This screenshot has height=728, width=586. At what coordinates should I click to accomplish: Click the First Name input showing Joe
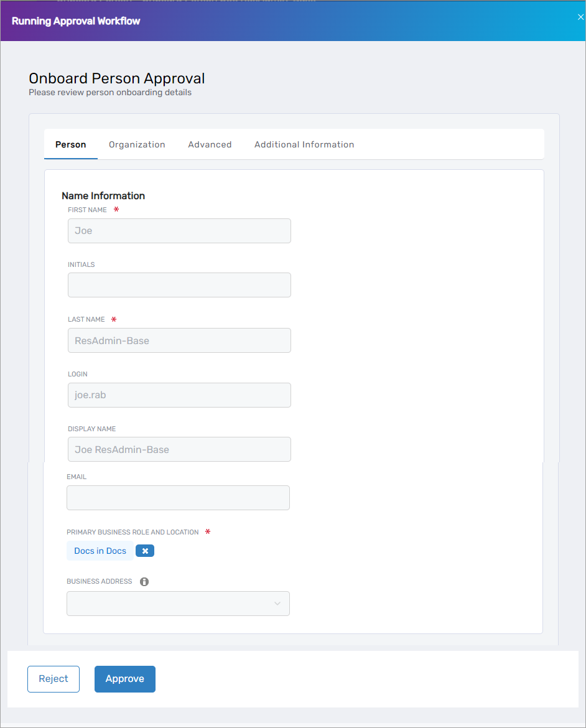coord(179,230)
